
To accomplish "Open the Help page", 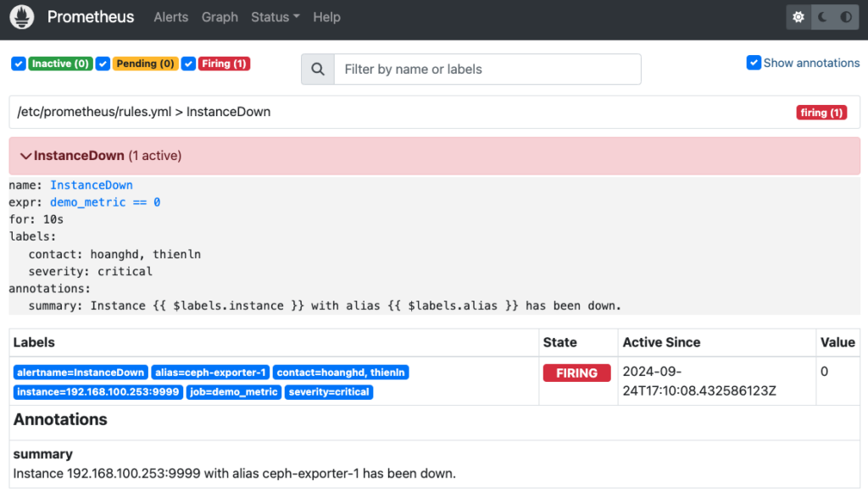I will [x=326, y=17].
